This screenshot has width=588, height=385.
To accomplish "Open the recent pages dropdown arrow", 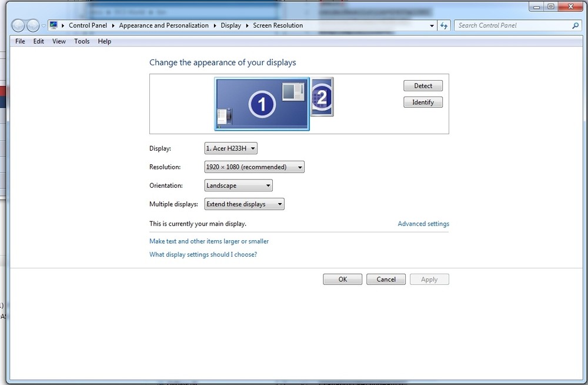I will (44, 25).
